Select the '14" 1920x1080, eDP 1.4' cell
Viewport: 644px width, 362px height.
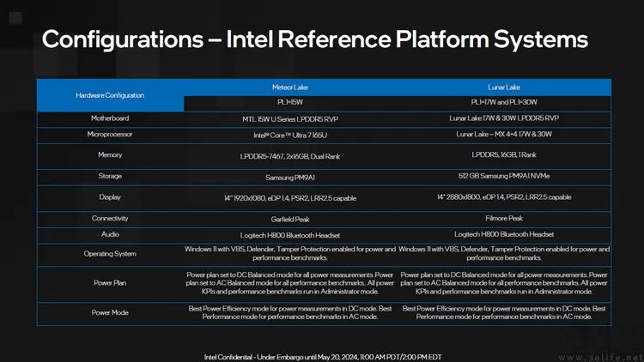(290, 198)
